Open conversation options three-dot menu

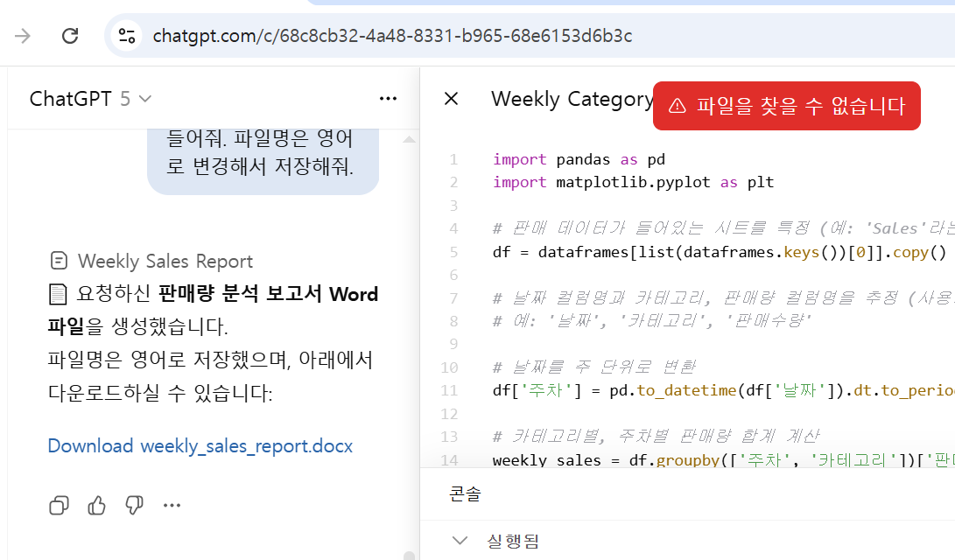pyautogui.click(x=388, y=99)
